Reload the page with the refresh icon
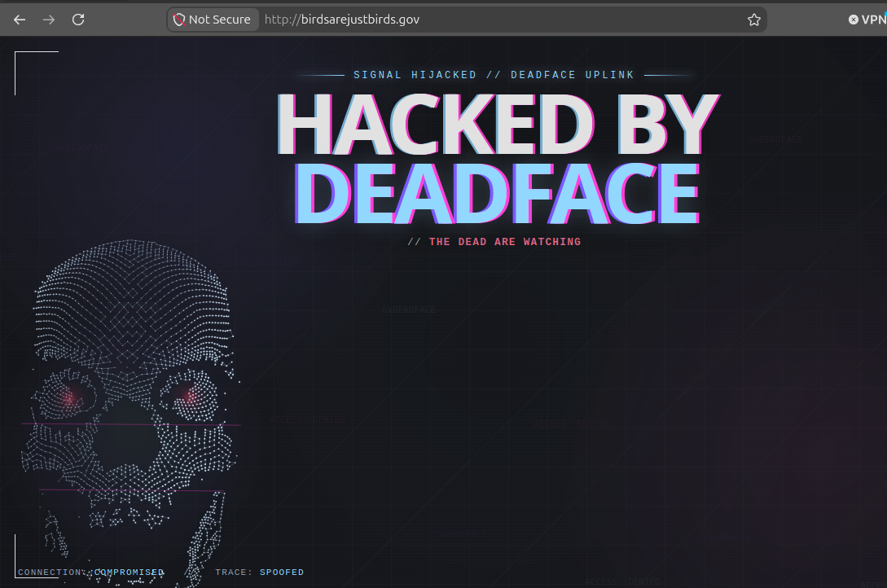This screenshot has width=887, height=588. click(79, 20)
